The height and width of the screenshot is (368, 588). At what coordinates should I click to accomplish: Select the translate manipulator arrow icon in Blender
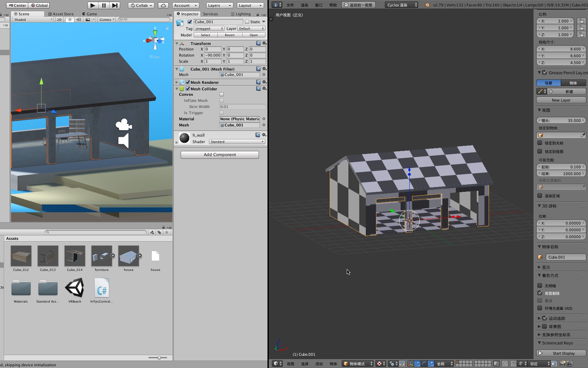click(418, 364)
